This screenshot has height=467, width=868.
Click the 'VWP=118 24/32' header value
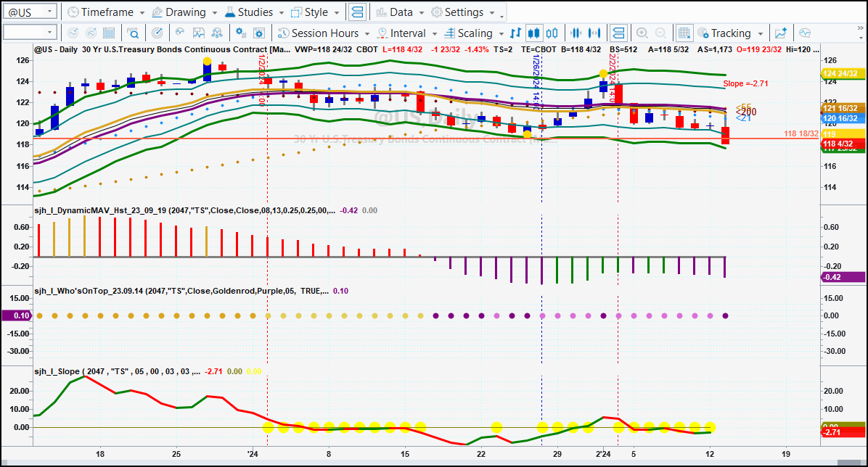[323, 49]
